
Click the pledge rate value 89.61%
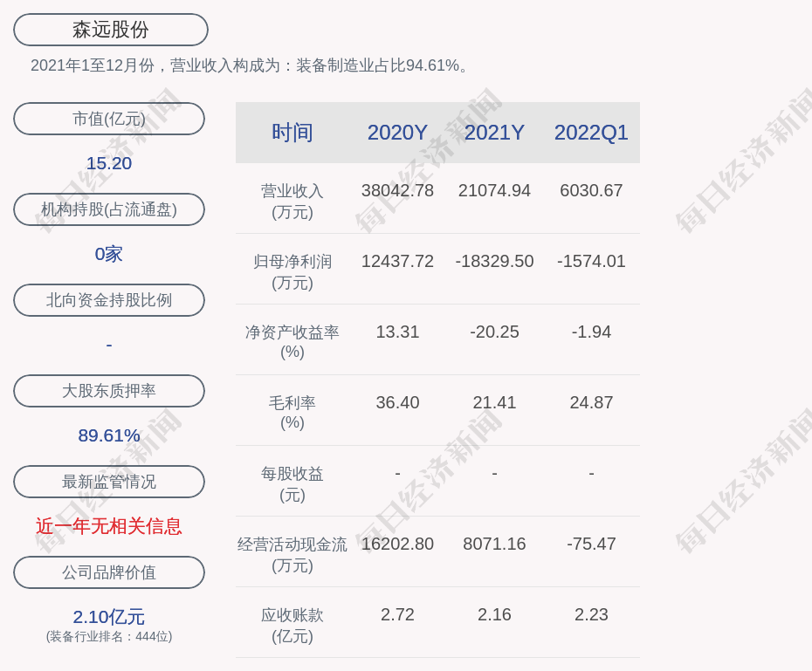[x=109, y=435]
